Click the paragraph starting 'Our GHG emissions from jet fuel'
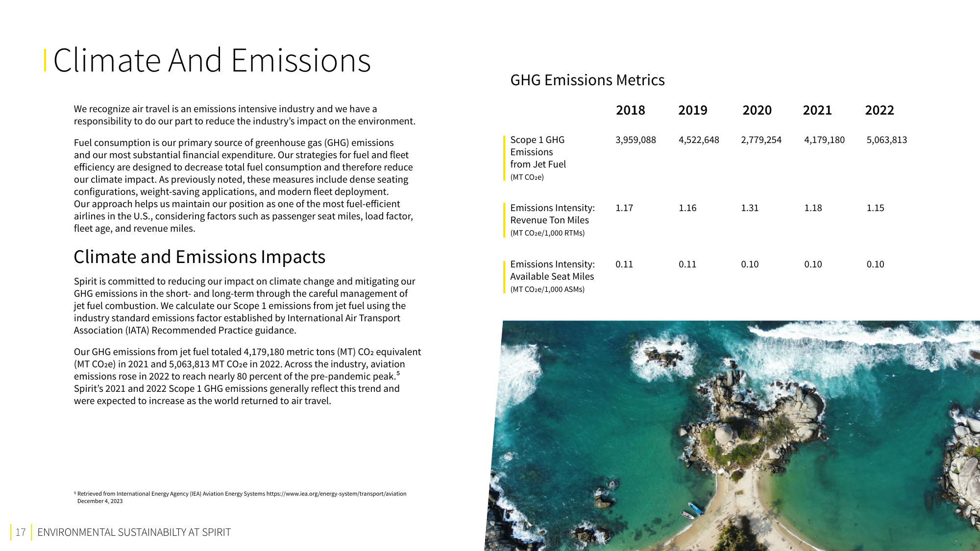 pyautogui.click(x=247, y=376)
